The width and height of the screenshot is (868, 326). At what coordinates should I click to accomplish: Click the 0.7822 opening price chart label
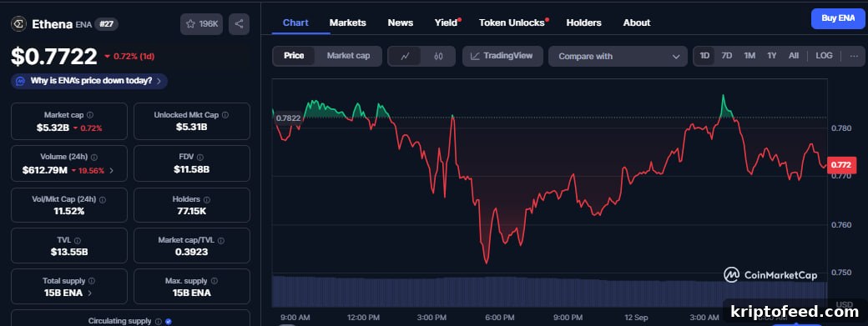pyautogui.click(x=288, y=118)
